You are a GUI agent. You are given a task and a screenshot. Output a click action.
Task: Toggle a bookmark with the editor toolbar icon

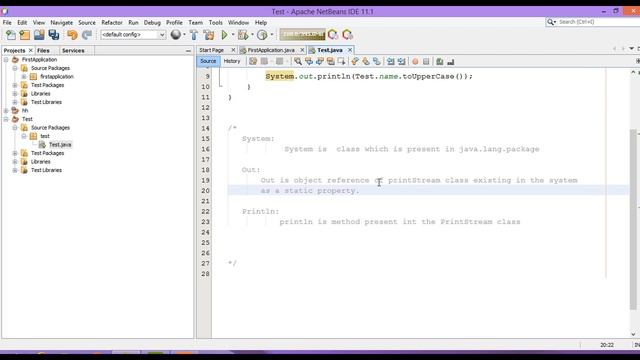tap(377, 62)
